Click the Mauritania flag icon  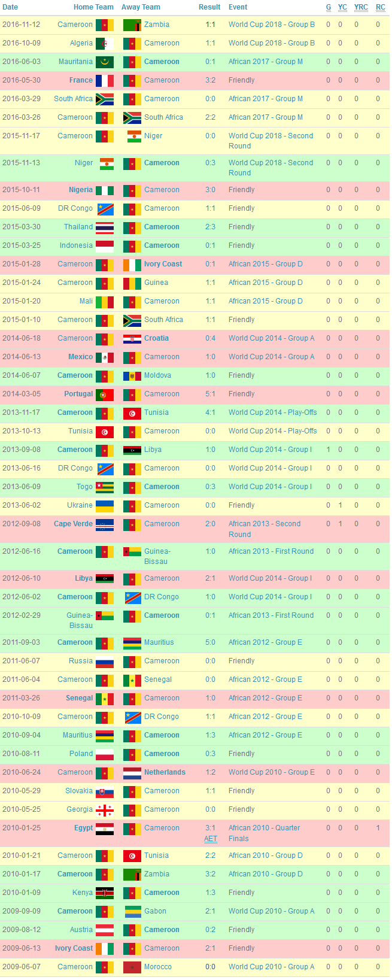(x=105, y=62)
